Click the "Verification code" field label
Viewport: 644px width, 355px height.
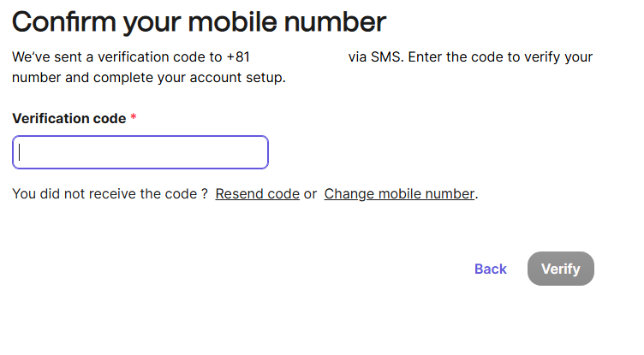(x=69, y=118)
